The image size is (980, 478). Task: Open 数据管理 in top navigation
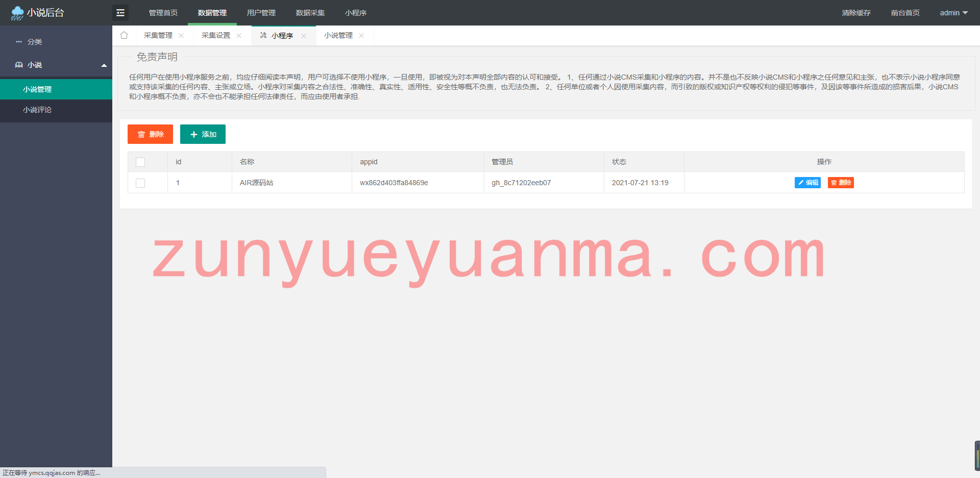(x=212, y=13)
